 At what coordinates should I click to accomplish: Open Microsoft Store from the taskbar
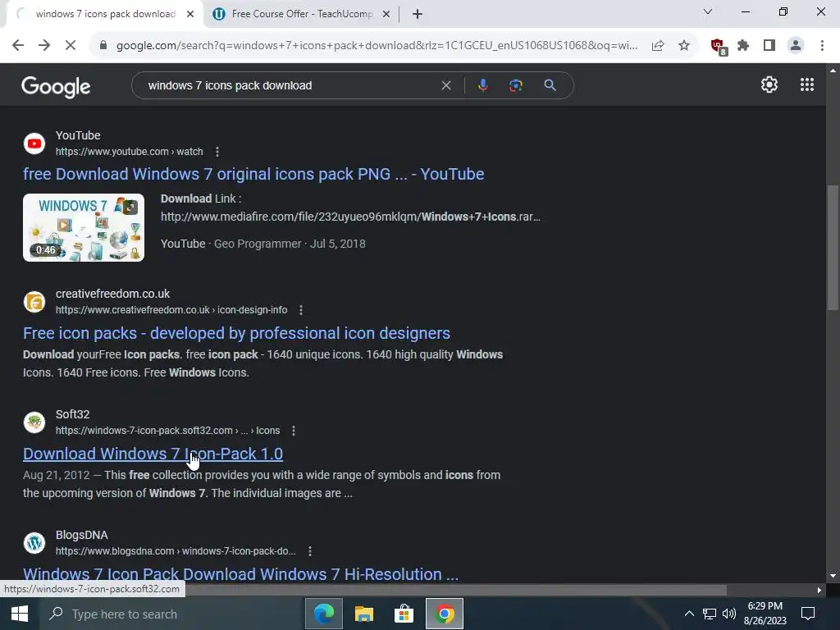(404, 614)
